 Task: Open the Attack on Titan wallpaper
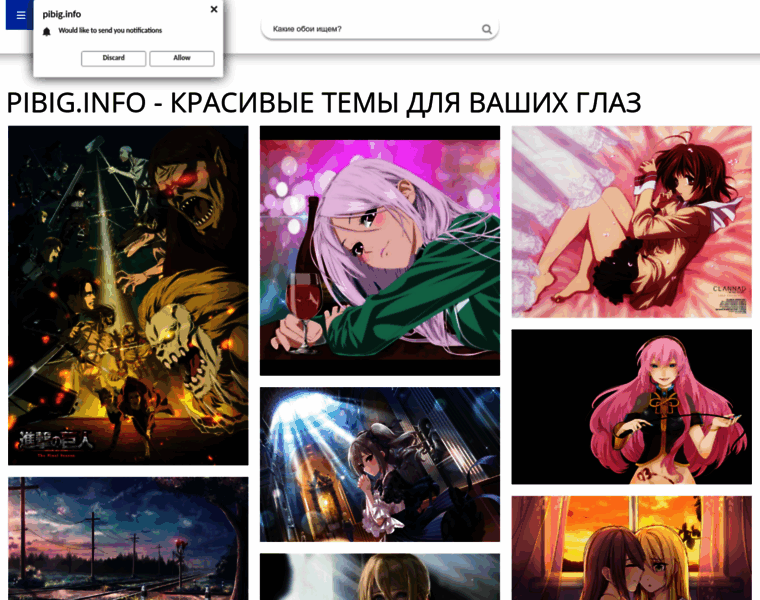coord(128,295)
